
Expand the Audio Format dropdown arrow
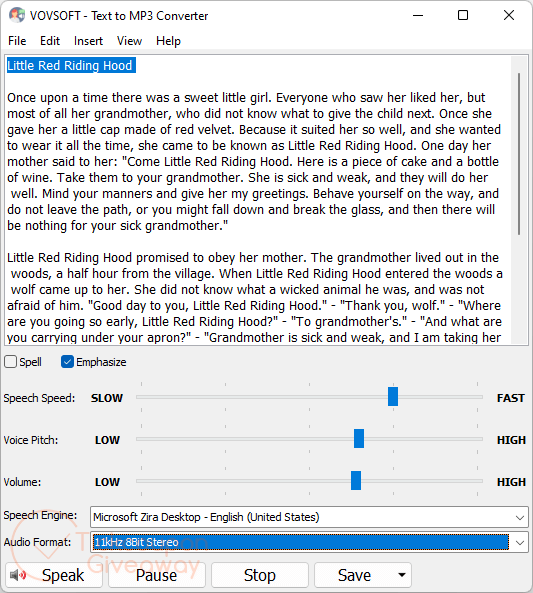[x=520, y=543]
